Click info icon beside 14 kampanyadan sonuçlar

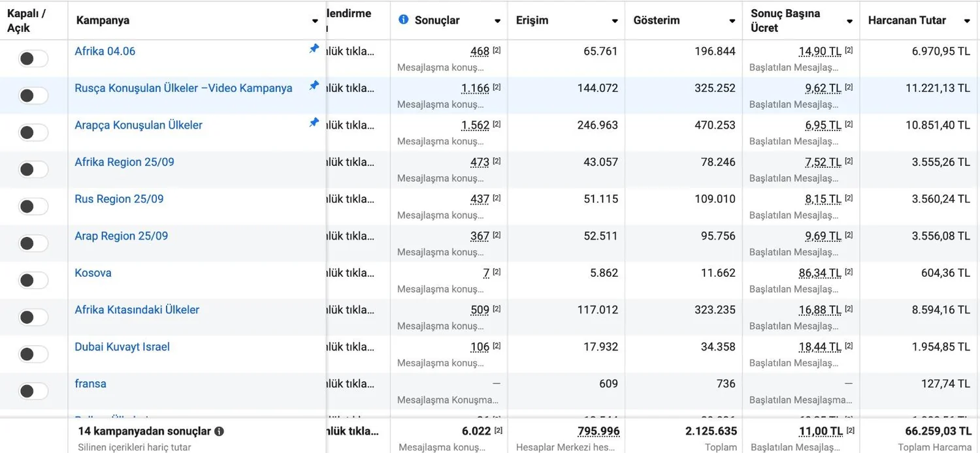coord(219,431)
